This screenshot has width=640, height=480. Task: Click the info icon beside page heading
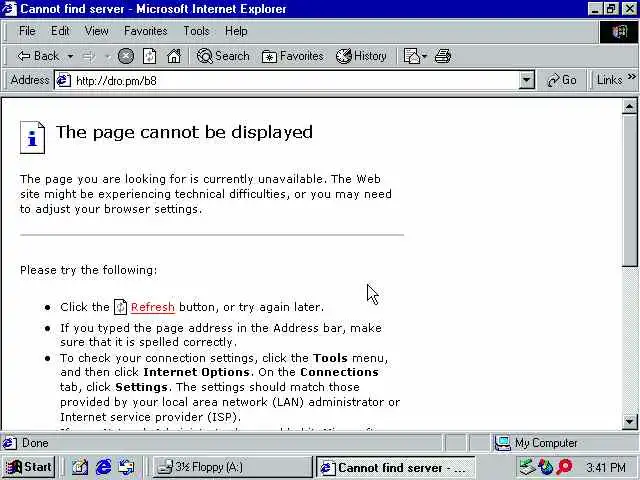(32, 137)
